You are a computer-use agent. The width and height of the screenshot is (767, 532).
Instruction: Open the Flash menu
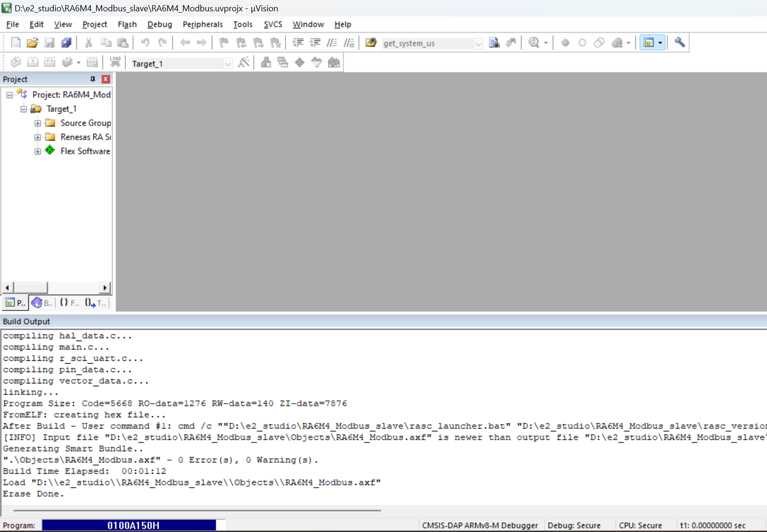[x=127, y=24]
